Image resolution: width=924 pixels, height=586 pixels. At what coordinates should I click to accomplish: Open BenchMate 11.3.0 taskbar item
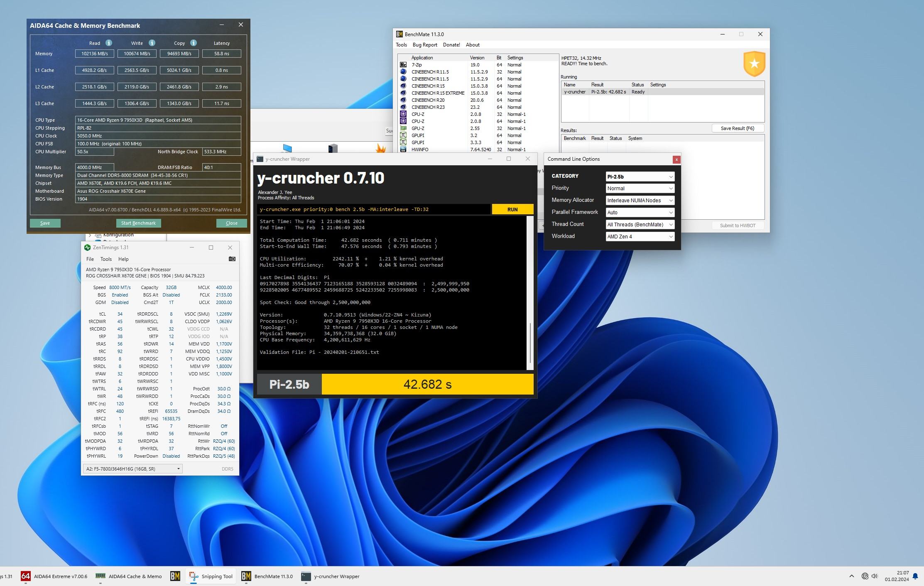267,576
